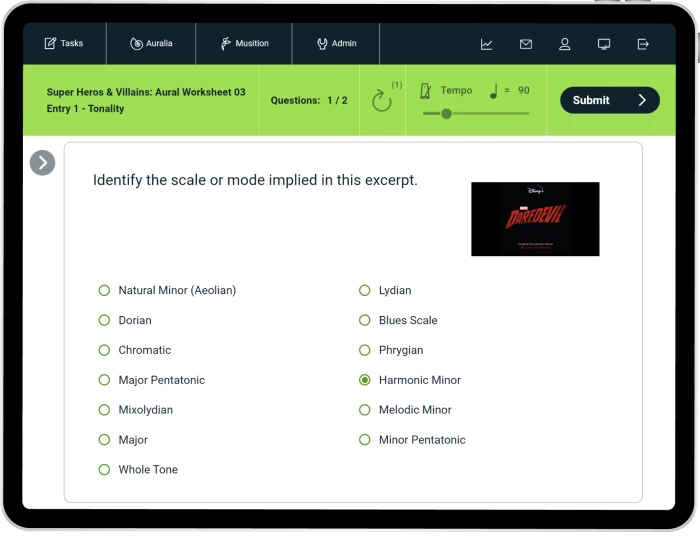Adjust the Tempo slider
This screenshot has height=536, width=700.
(446, 114)
